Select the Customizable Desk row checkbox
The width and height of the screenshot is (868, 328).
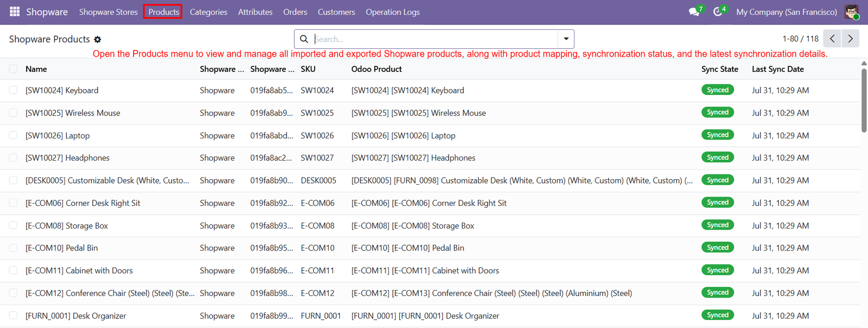point(13,180)
